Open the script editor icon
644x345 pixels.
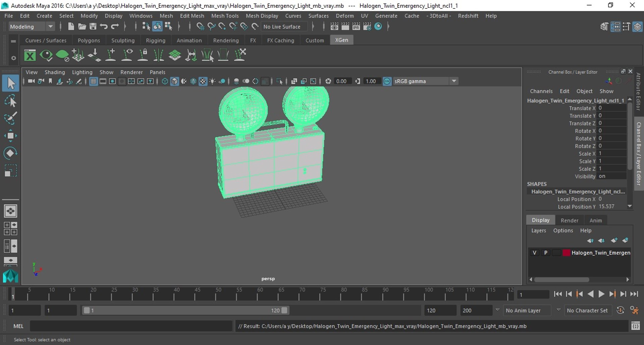pyautogui.click(x=635, y=326)
